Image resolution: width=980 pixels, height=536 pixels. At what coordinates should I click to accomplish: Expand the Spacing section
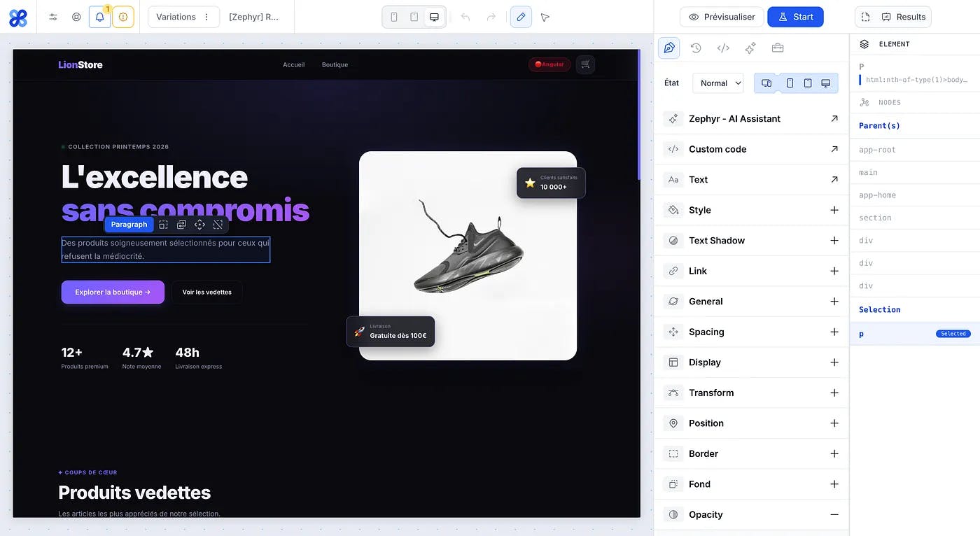[834, 332]
